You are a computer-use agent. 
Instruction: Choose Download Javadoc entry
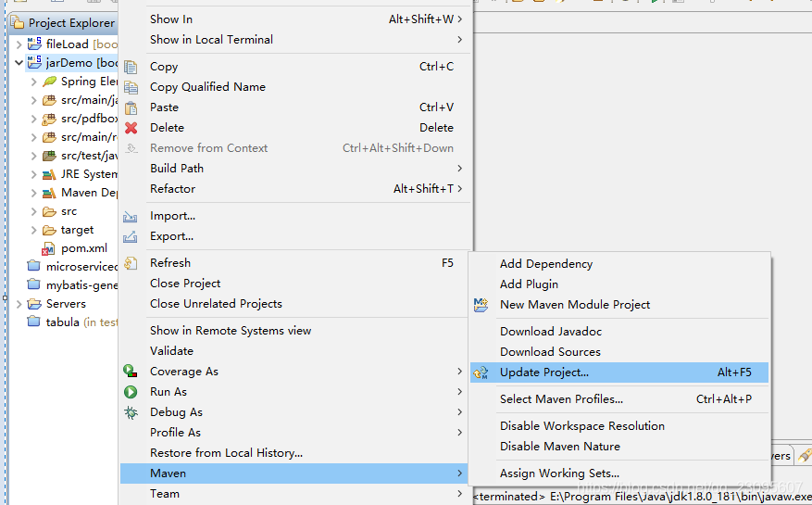[x=619, y=332]
